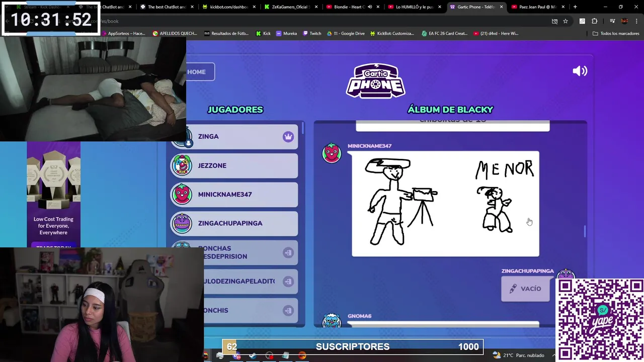Click the crown icon next to ZINGA
This screenshot has height=362, width=644.
pyautogui.click(x=288, y=137)
